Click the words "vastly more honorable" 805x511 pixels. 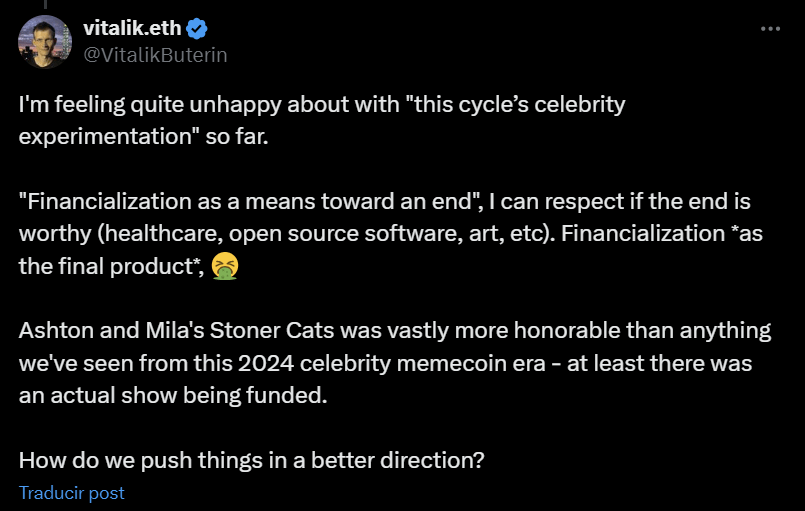(529, 330)
